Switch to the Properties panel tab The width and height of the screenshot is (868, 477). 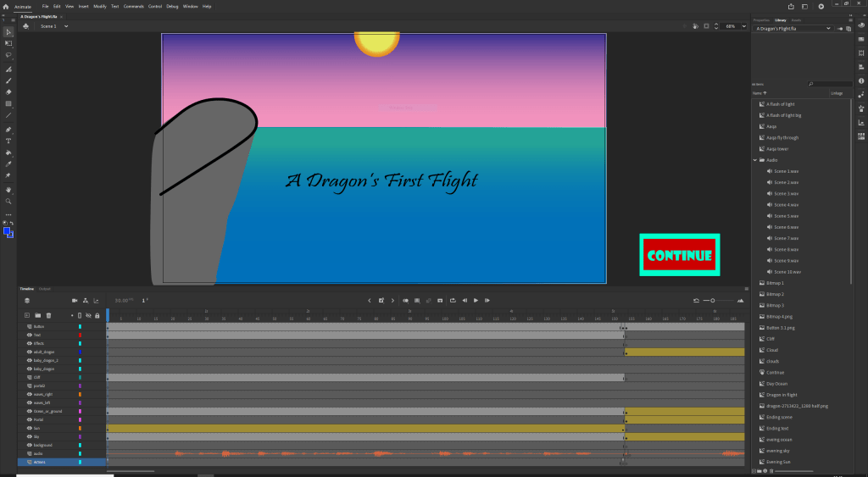(x=761, y=19)
